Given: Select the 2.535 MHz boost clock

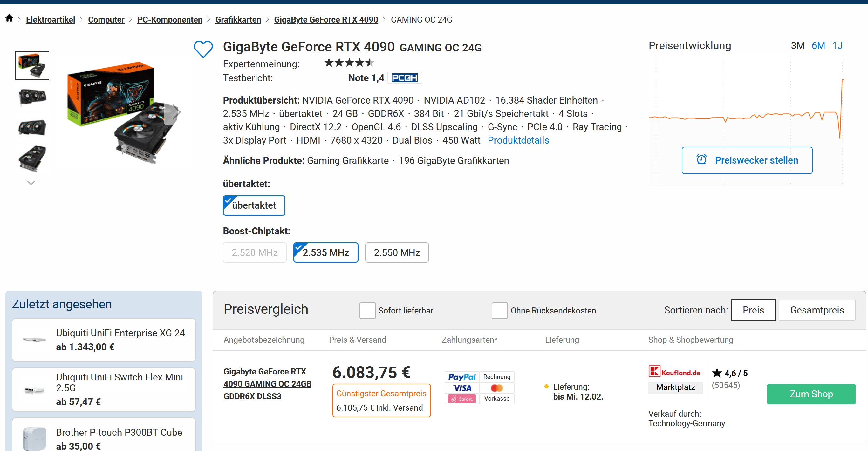Looking at the screenshot, I should tap(325, 252).
